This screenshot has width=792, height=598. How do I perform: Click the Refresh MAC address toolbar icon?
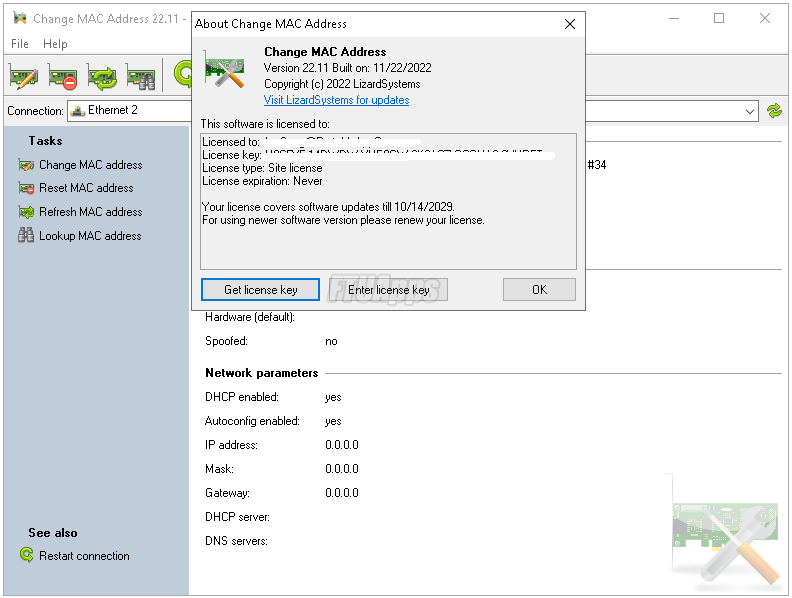pyautogui.click(x=102, y=76)
